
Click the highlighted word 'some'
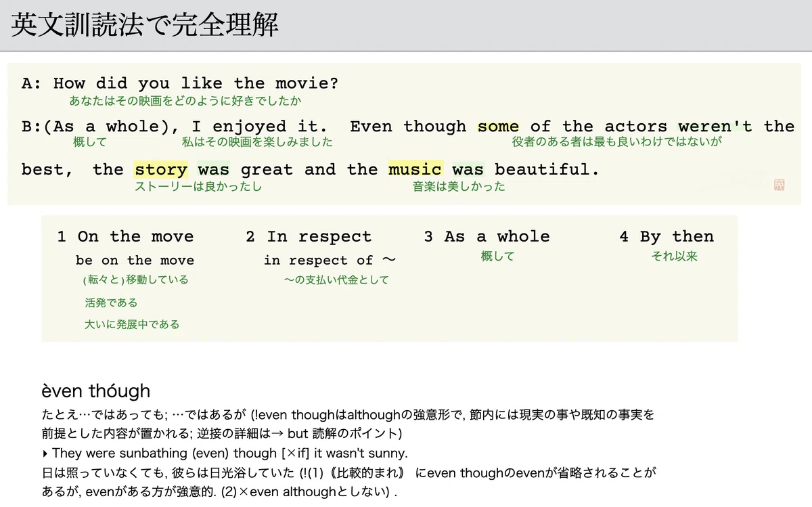coord(498,126)
